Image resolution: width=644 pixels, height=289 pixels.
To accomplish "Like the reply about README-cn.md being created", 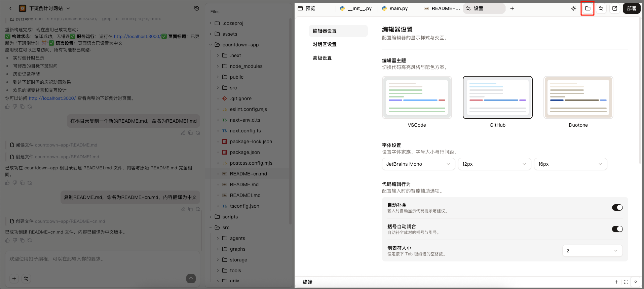I will [x=7, y=240].
